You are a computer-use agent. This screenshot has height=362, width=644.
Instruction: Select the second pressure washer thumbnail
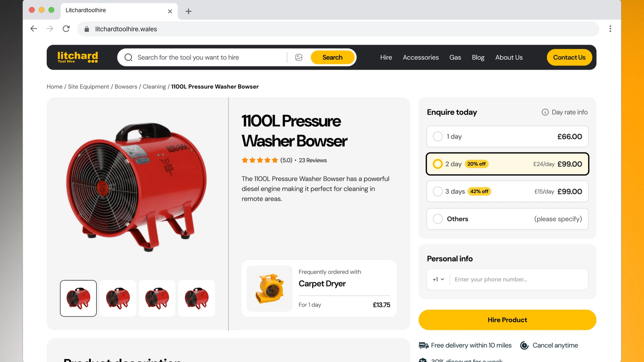click(118, 298)
